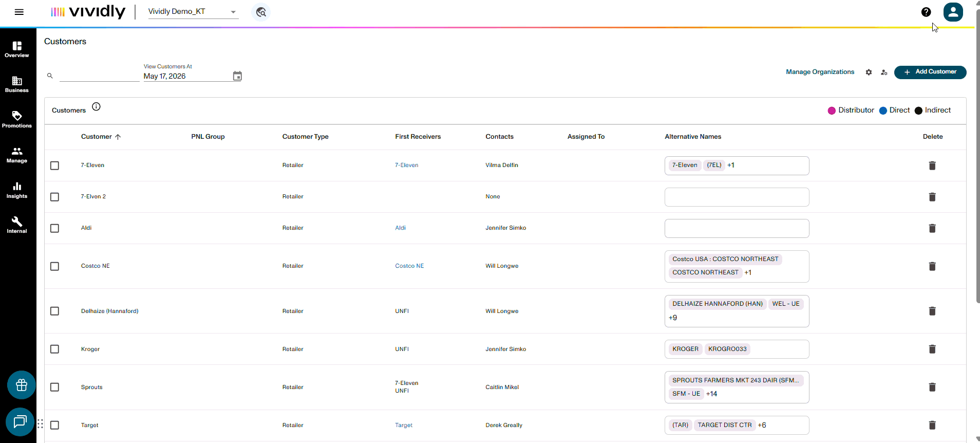980x443 pixels.
Task: Delete the Sprouts customer row
Action: coord(932,387)
